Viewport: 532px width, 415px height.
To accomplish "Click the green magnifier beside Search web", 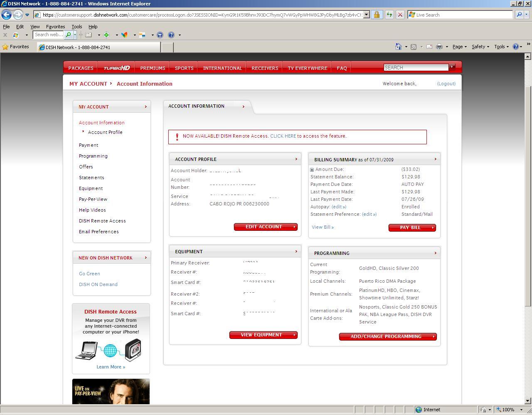I will coord(69,35).
